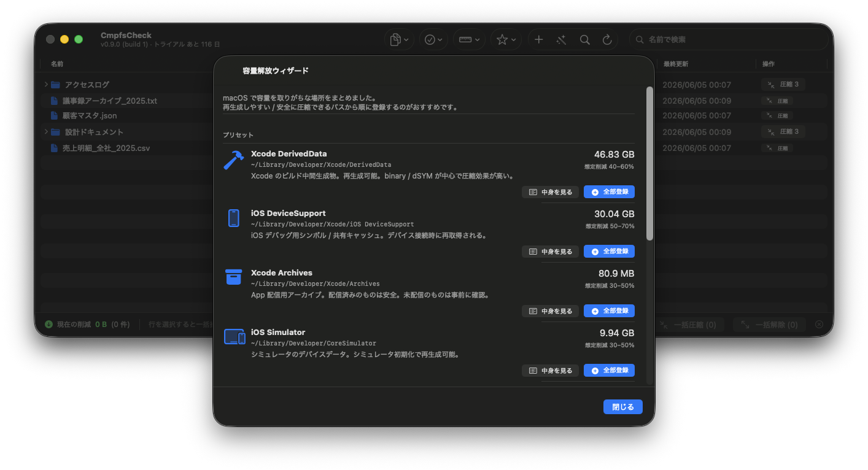The height and width of the screenshot is (470, 868).
Task: Click the Xcode DerivedData title text
Action: (x=289, y=154)
